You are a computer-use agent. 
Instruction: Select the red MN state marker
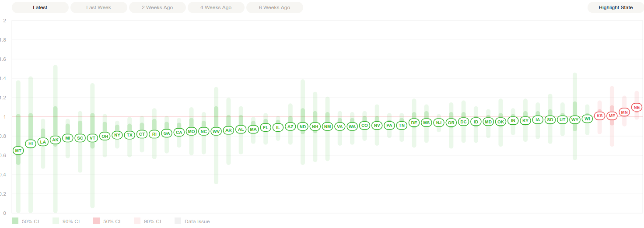[x=624, y=112]
